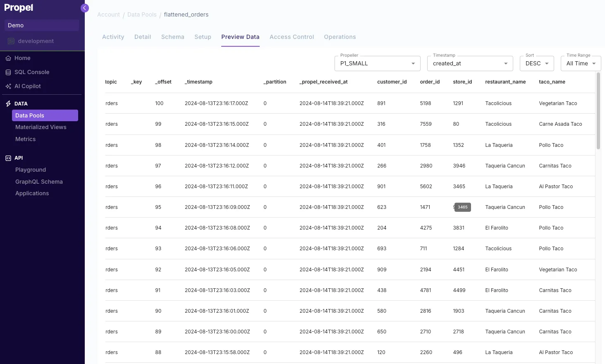Switch to the Setup tab
The height and width of the screenshot is (364, 605).
pyautogui.click(x=203, y=37)
